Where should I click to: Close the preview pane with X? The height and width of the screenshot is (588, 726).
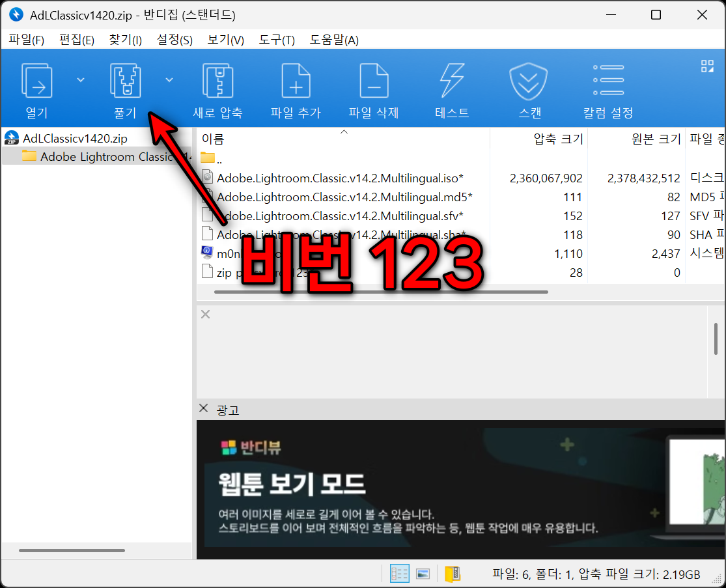pos(206,315)
